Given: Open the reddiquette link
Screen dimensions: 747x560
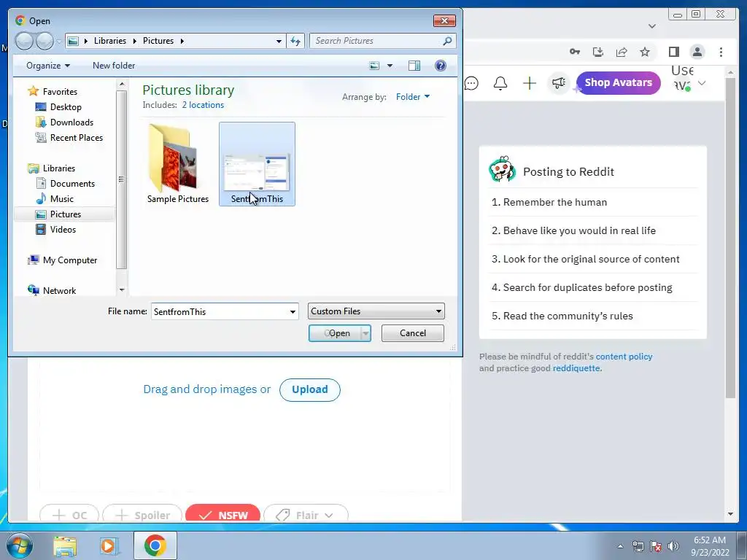Looking at the screenshot, I should 576,368.
